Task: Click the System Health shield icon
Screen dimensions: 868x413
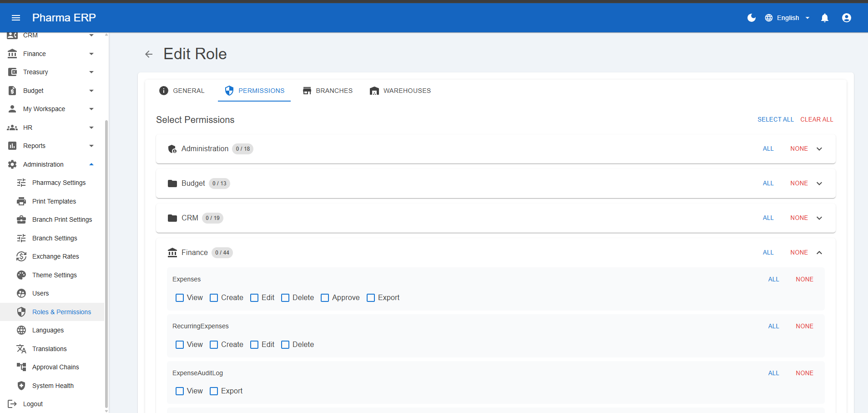Action: pos(21,385)
